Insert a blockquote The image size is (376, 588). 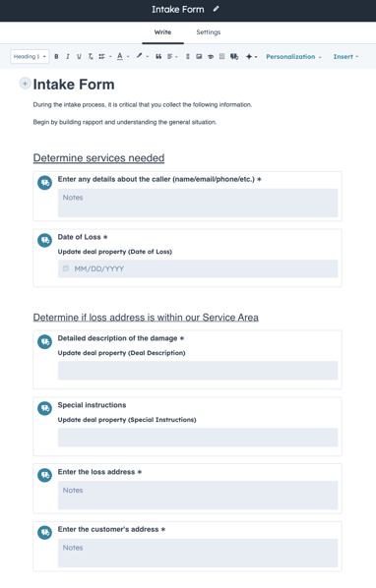(x=158, y=57)
